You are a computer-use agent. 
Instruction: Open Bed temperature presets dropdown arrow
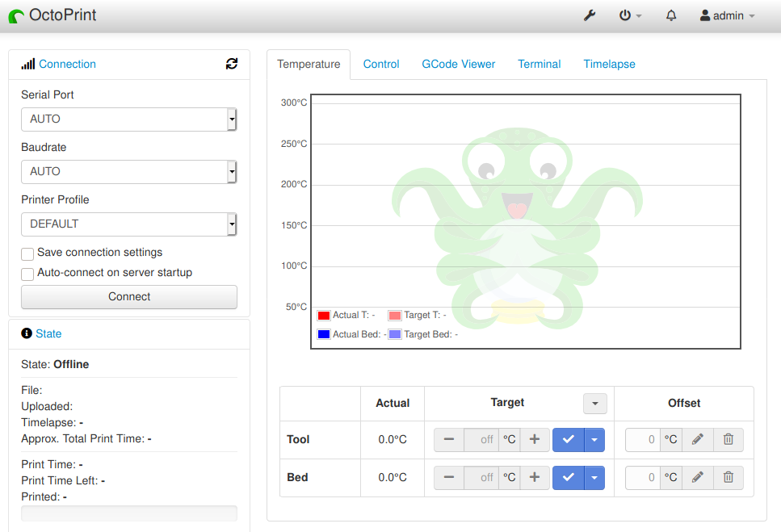[594, 477]
